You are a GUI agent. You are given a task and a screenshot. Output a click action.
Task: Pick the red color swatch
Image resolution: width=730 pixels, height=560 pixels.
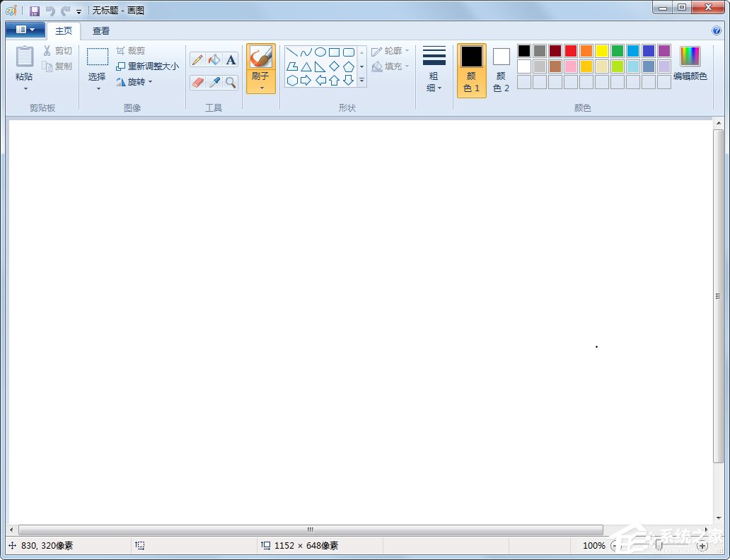(570, 51)
